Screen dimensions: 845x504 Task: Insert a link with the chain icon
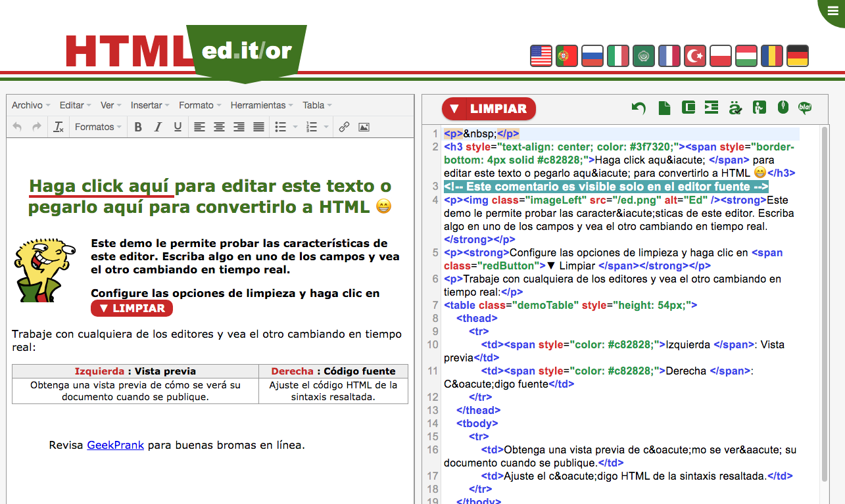click(x=344, y=127)
